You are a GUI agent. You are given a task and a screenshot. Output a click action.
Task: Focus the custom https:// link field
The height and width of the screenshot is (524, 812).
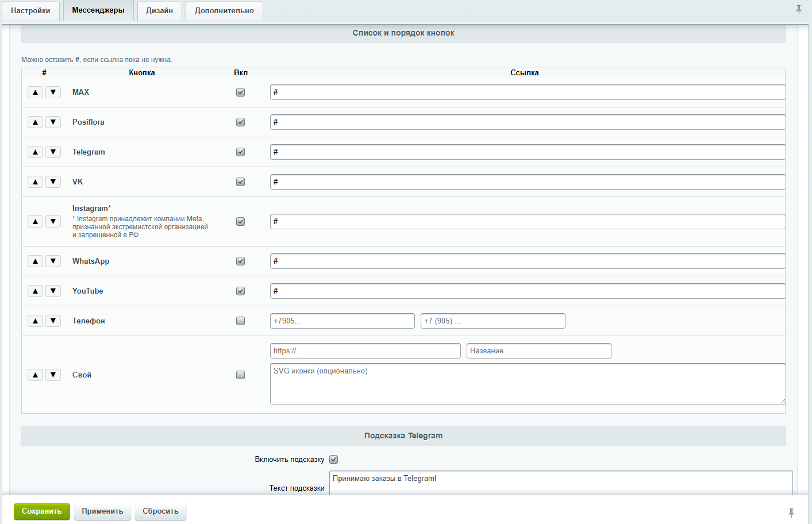(365, 350)
